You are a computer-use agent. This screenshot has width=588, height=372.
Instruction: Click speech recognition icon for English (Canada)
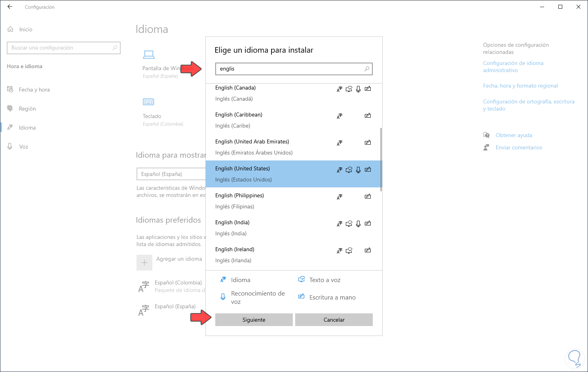pos(358,89)
